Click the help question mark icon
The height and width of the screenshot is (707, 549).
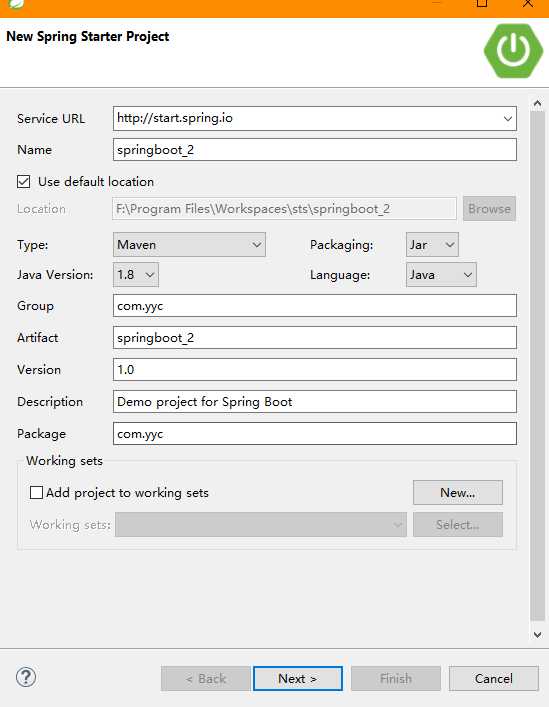point(26,677)
